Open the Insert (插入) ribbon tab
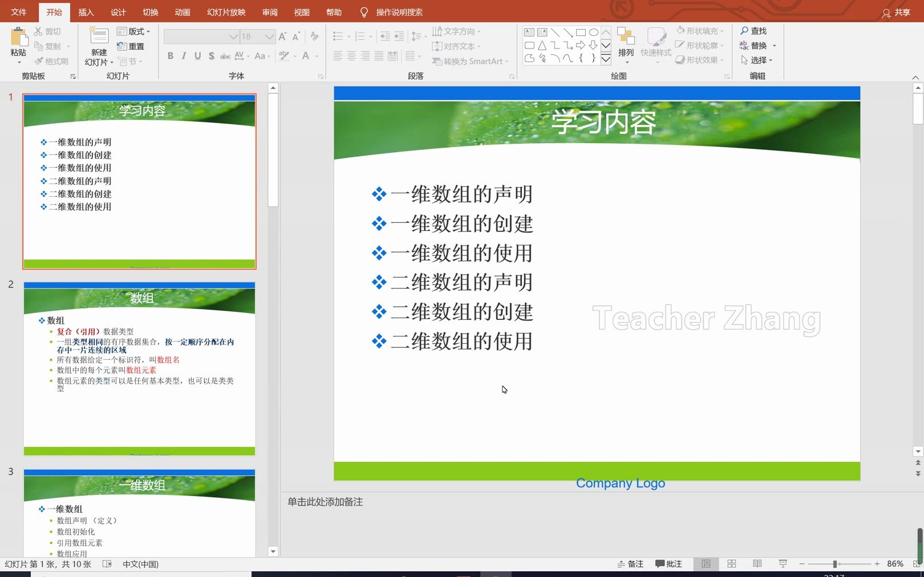 86,12
